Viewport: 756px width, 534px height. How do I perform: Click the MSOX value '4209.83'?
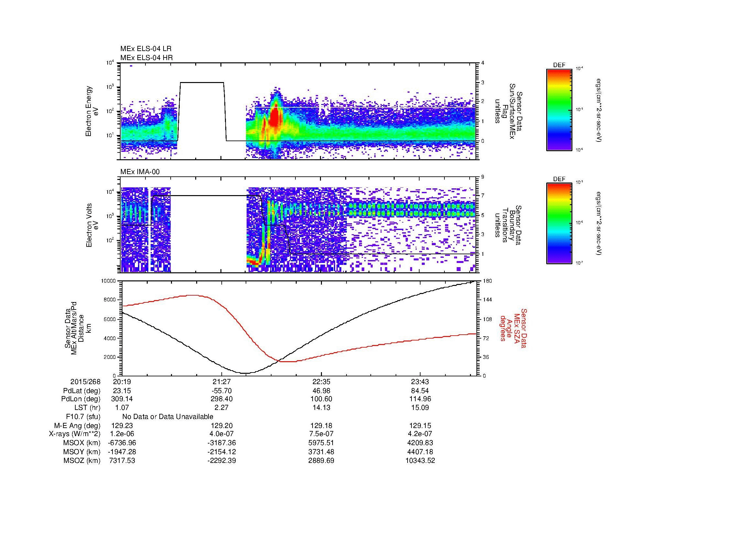tap(420, 443)
